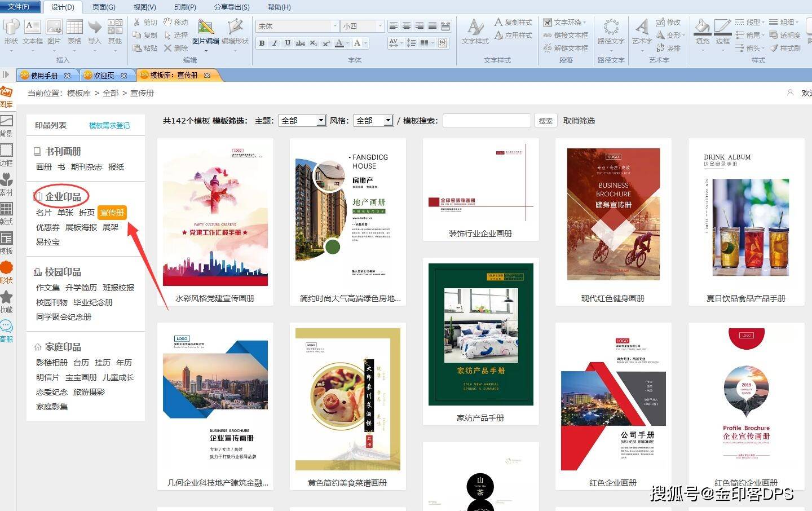The height and width of the screenshot is (511, 812).
Task: Expand the 风格 style filter dropdown
Action: pos(388,121)
